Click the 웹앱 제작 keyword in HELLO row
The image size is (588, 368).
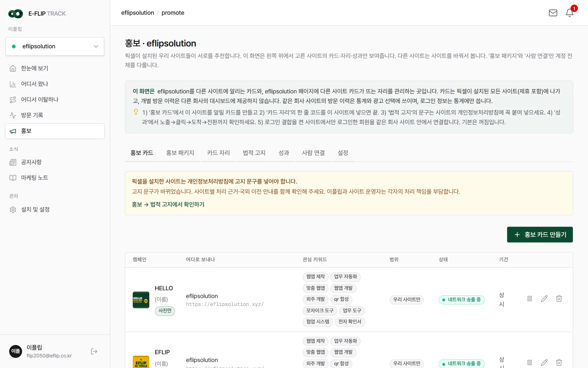(x=315, y=276)
